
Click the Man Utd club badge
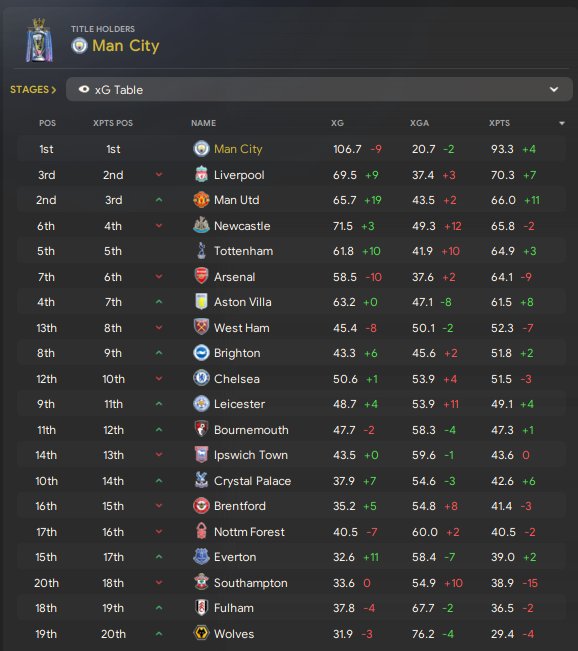tap(201, 200)
